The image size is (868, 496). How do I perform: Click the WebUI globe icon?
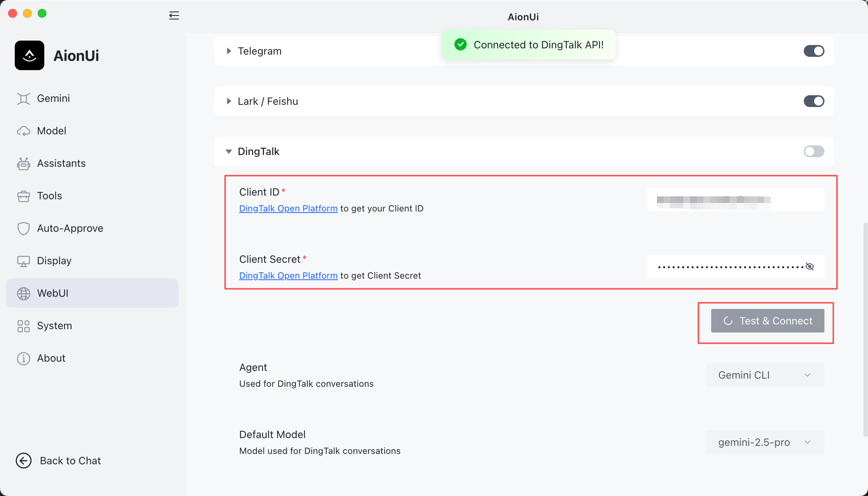pos(24,293)
